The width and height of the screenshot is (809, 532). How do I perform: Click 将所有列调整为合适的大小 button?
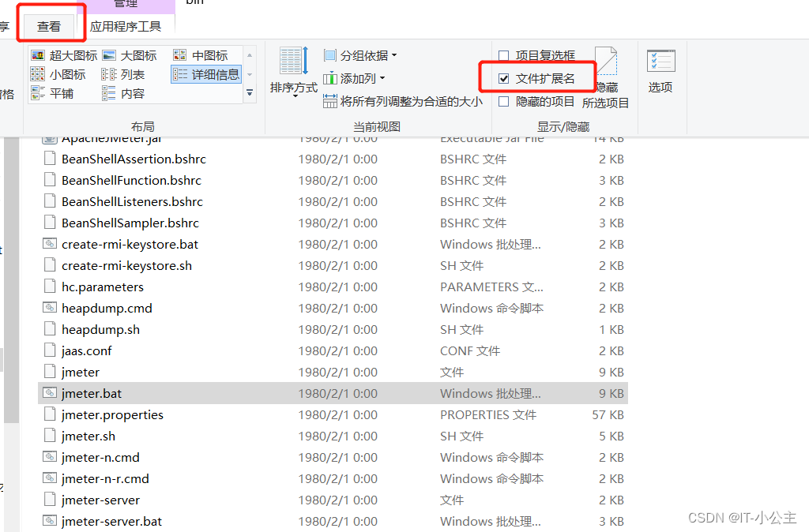point(402,102)
